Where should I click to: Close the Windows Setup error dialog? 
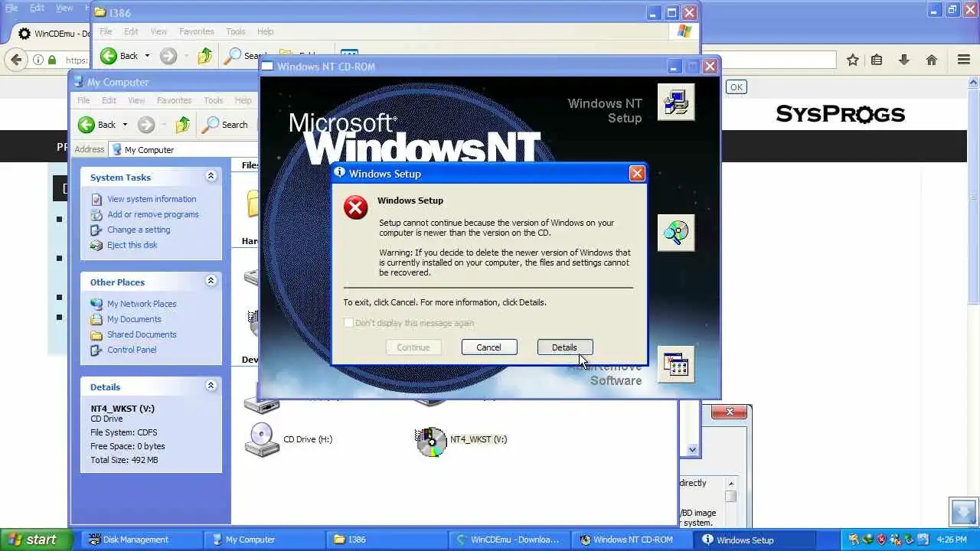click(x=637, y=174)
